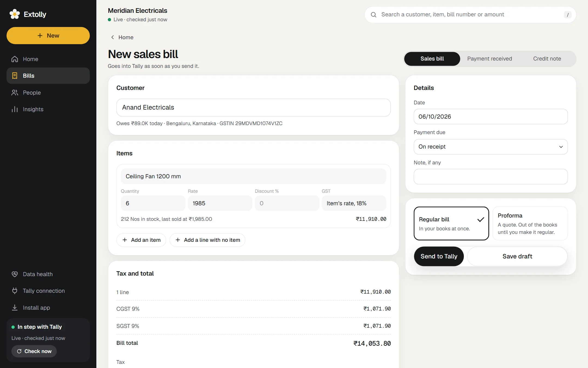The height and width of the screenshot is (368, 588).
Task: Click green Live dot under Meridian Electricals
Action: click(x=109, y=20)
